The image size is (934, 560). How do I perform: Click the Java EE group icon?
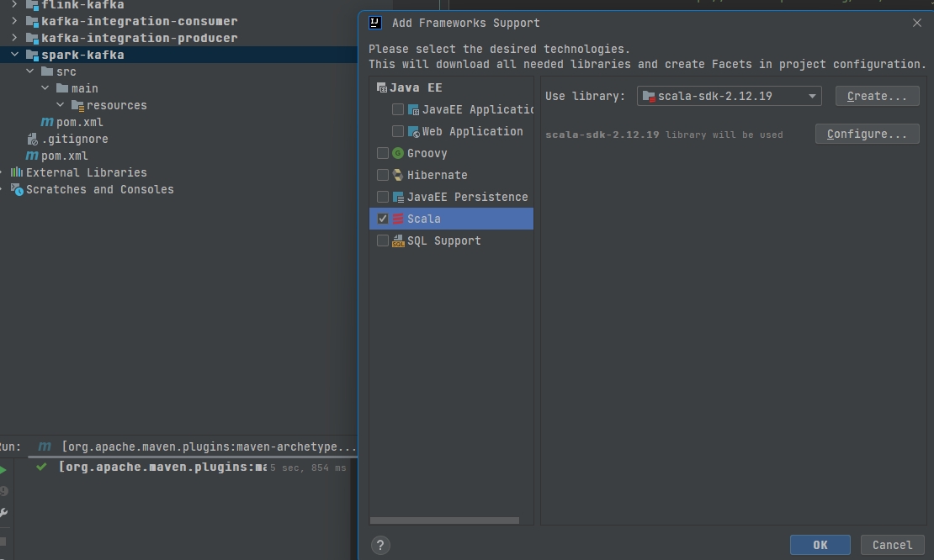[x=382, y=88]
